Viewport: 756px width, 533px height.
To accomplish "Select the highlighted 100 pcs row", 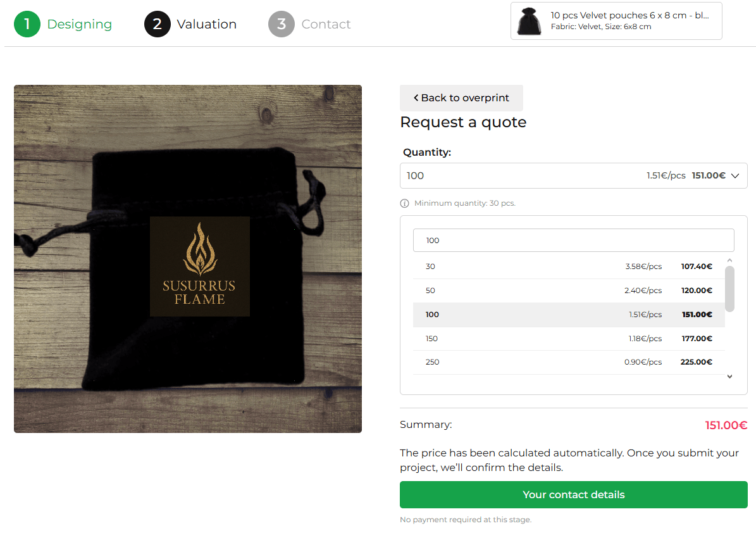I will click(x=569, y=315).
